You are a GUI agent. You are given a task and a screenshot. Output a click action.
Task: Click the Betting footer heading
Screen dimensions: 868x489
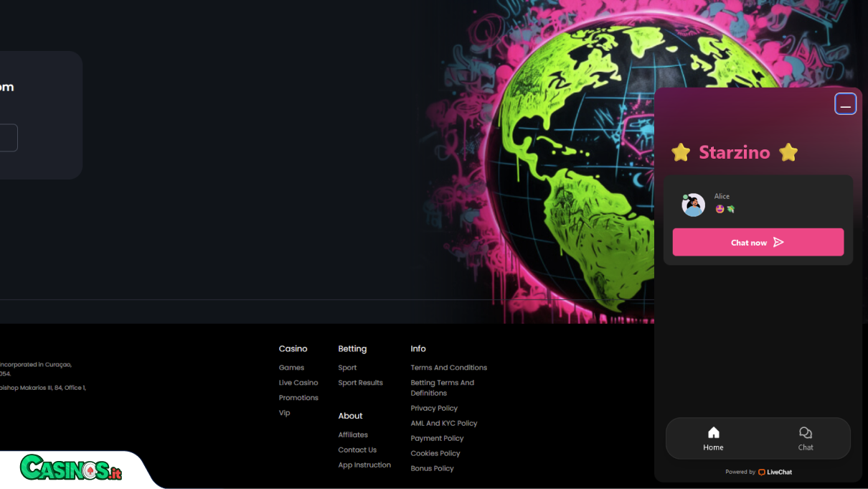click(x=352, y=349)
